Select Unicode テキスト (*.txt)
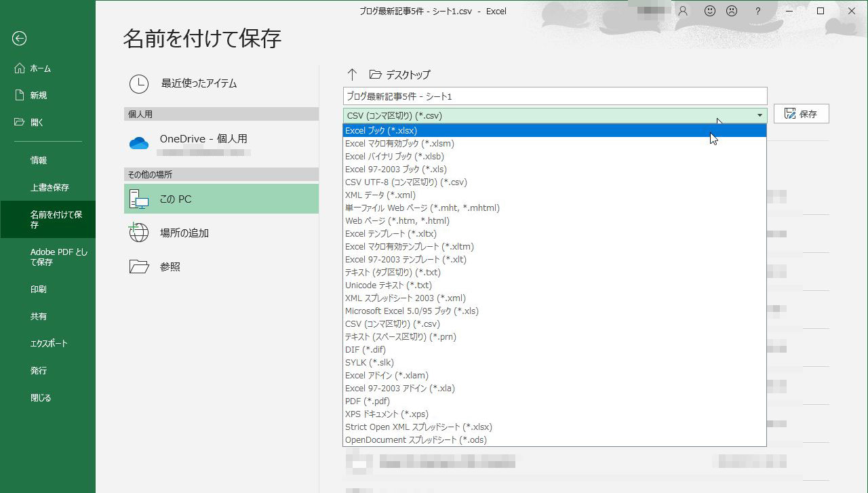 click(555, 285)
